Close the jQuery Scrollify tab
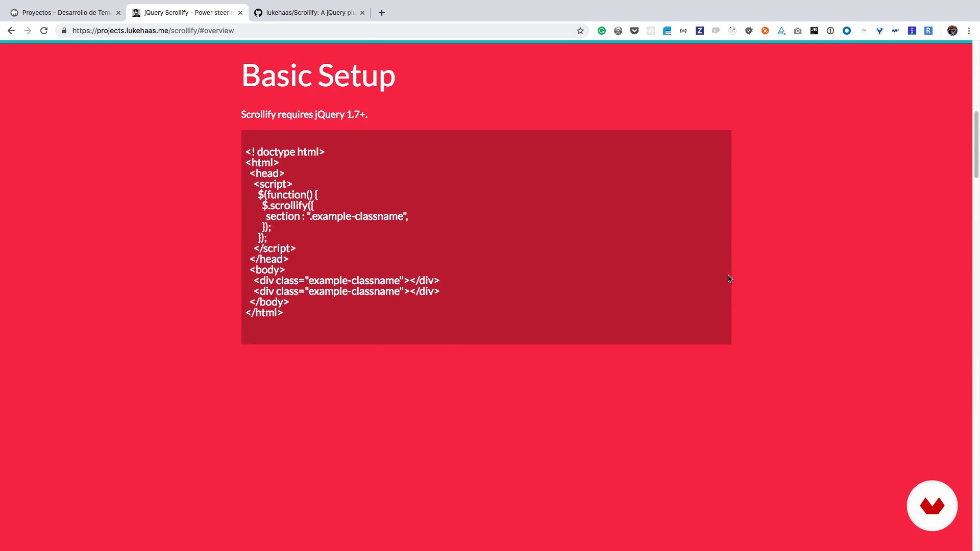Screen dimensions: 980x551 pos(240,13)
